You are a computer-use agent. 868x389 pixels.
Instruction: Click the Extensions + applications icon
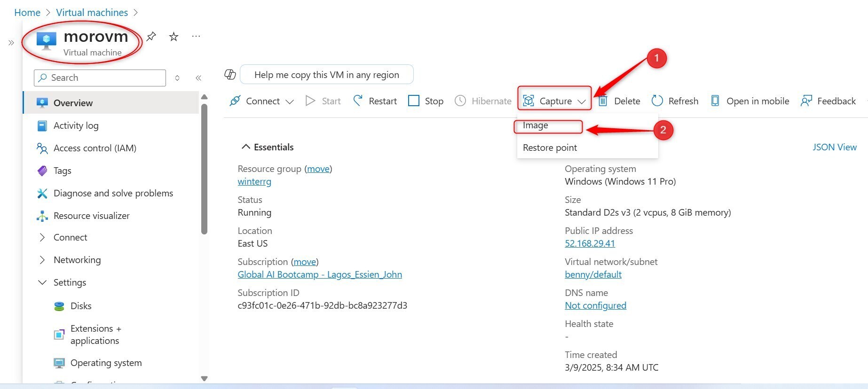coord(59,335)
